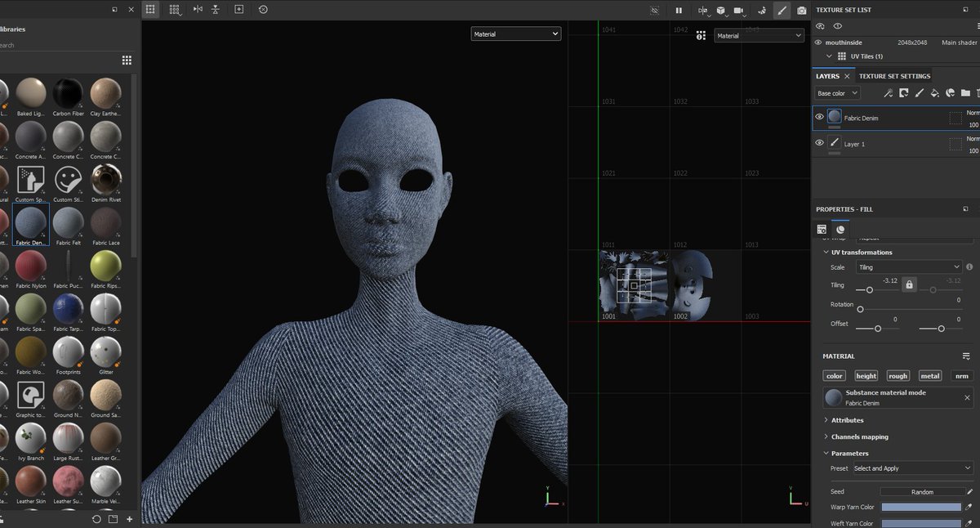Pick Warp Yarn Color with eyedropper

click(969, 507)
